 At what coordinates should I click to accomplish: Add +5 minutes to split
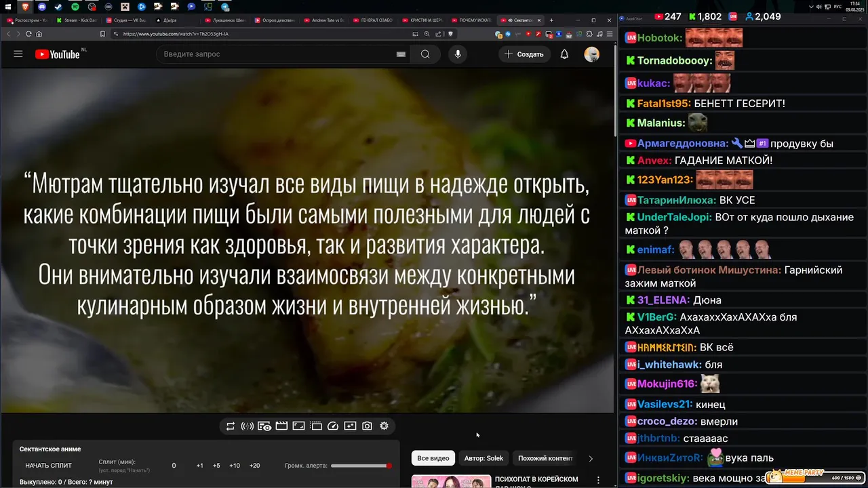[216, 466]
